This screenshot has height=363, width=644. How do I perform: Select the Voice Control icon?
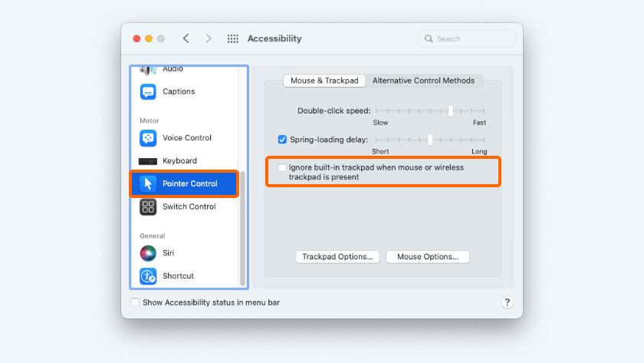tap(148, 138)
